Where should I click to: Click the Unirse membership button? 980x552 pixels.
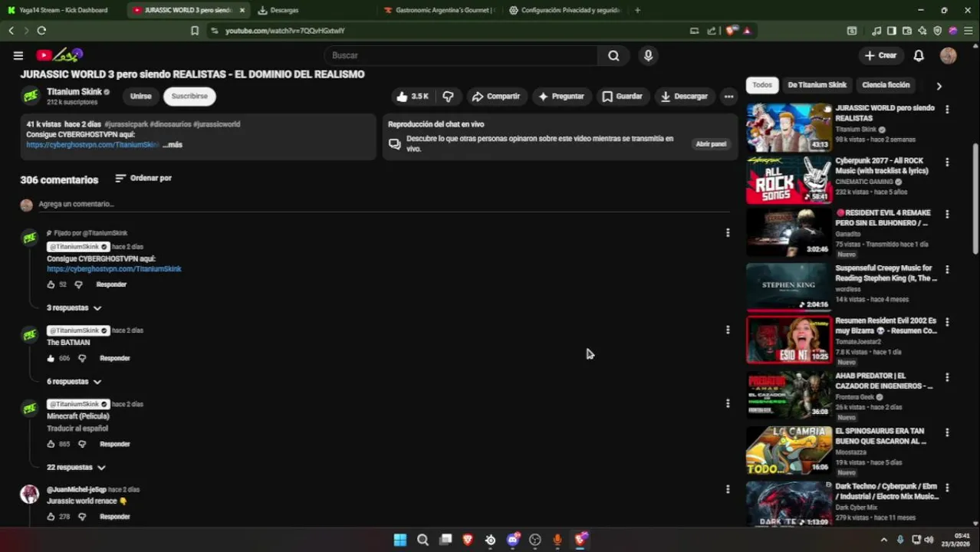[x=140, y=97]
